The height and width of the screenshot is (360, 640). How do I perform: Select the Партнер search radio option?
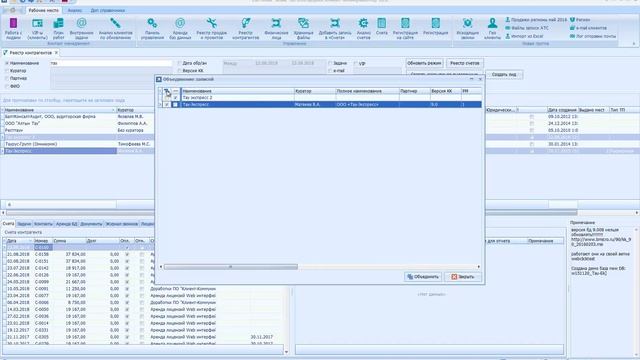click(x=7, y=78)
